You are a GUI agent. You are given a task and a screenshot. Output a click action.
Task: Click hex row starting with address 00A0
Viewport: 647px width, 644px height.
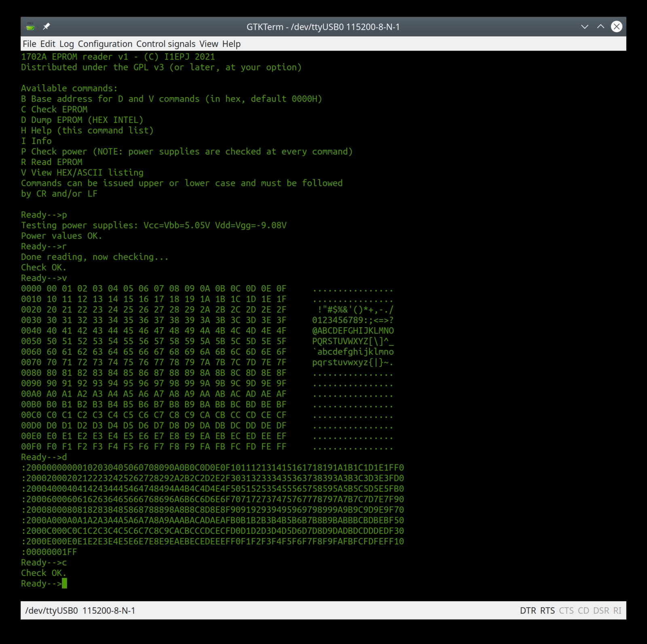pyautogui.click(x=207, y=394)
